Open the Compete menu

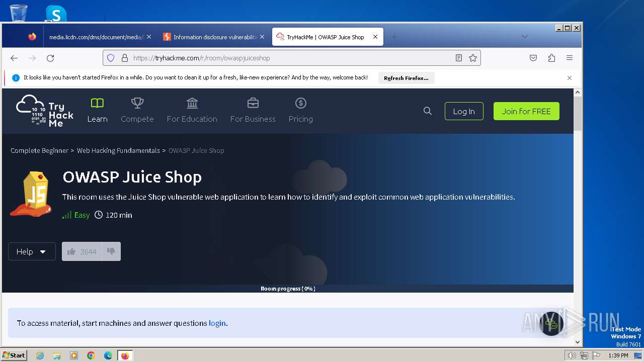pos(137,111)
